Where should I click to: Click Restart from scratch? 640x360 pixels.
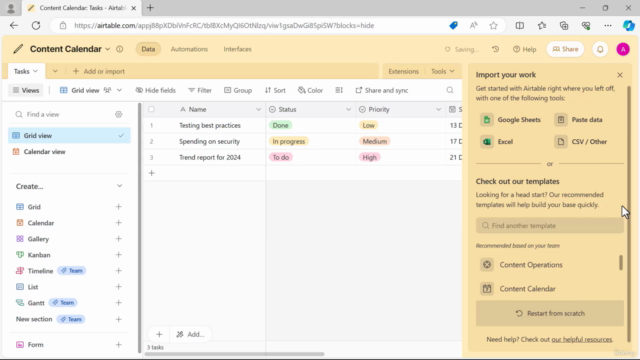click(550, 313)
